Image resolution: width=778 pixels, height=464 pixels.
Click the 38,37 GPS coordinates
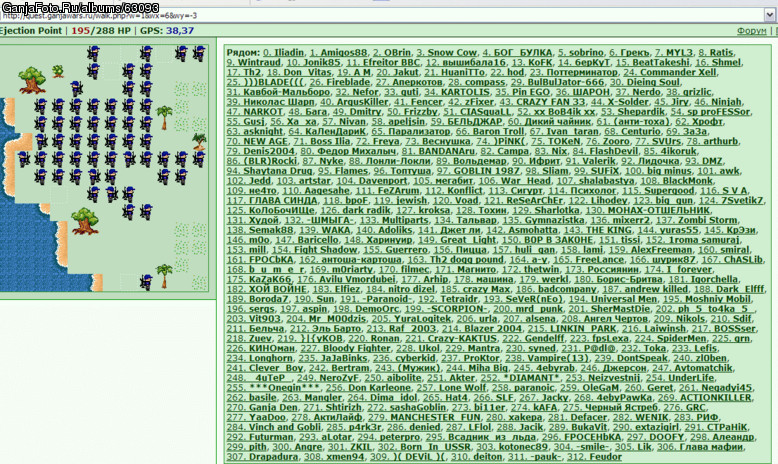(x=180, y=31)
